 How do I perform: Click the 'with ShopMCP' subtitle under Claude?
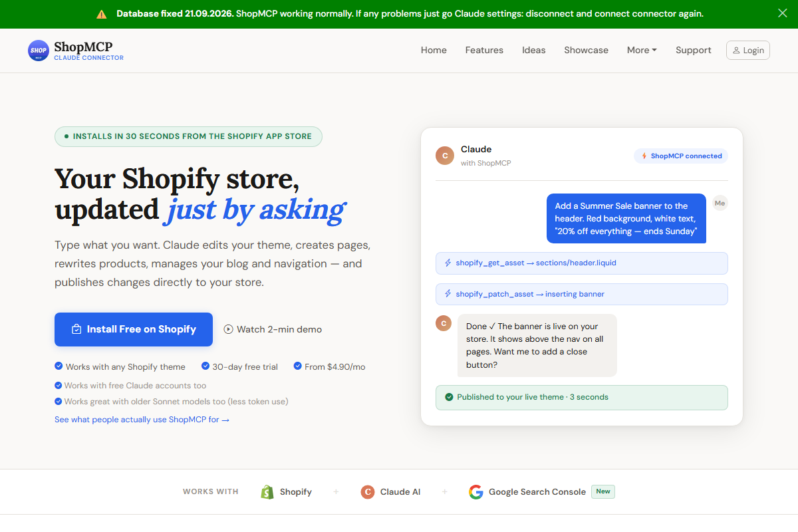[x=486, y=163]
